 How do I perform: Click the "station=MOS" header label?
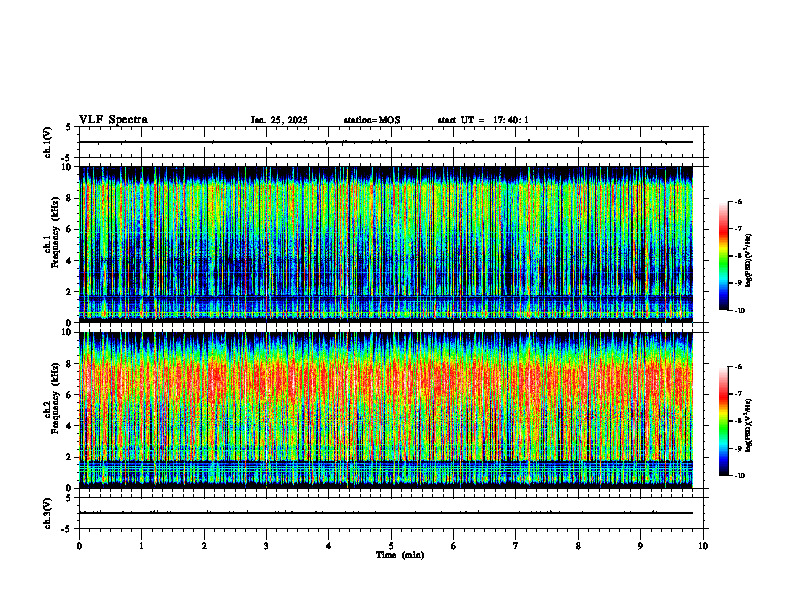[372, 120]
